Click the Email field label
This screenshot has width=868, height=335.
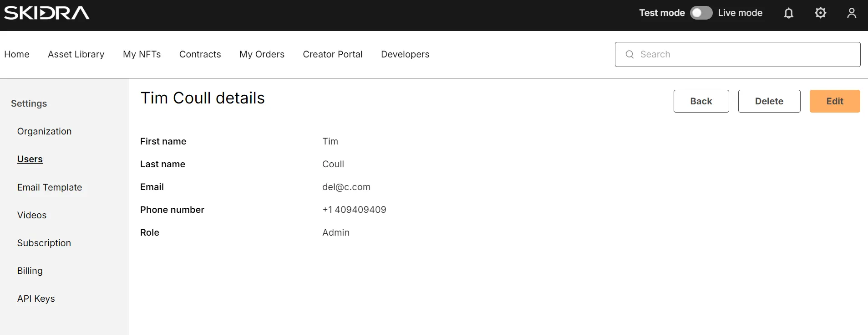point(152,187)
